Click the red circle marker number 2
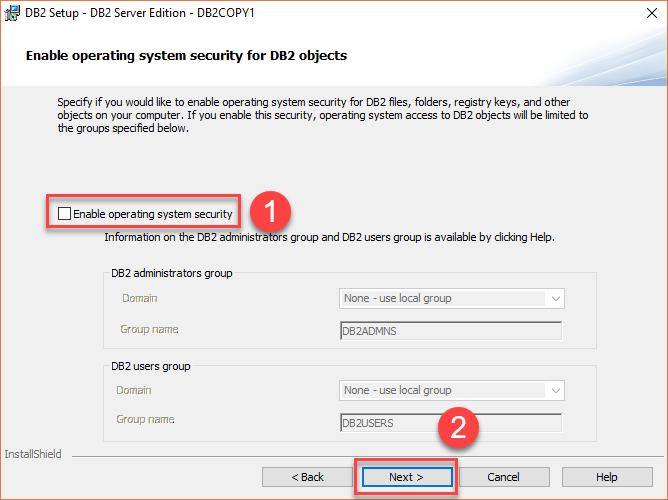 [458, 427]
